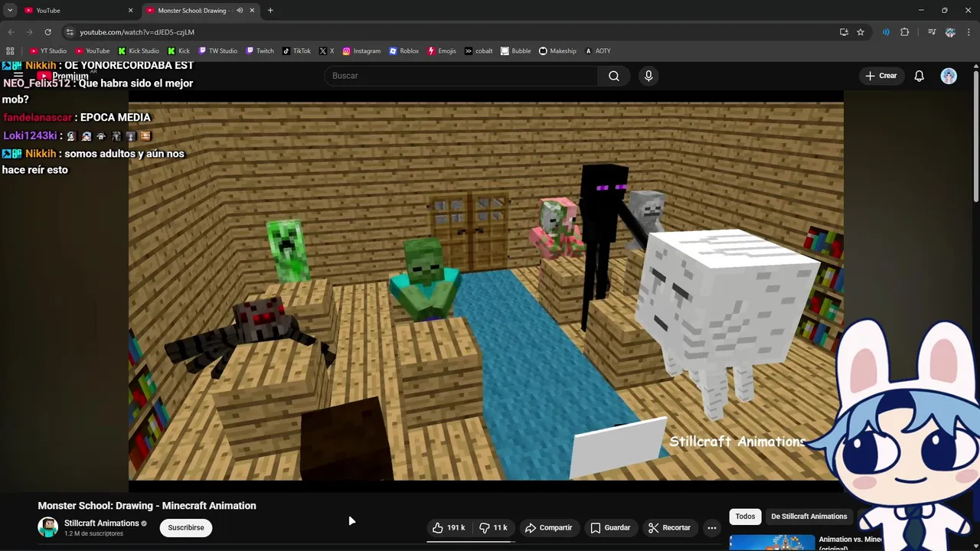Open the Makeship bookmark
980x551 pixels.
(557, 51)
